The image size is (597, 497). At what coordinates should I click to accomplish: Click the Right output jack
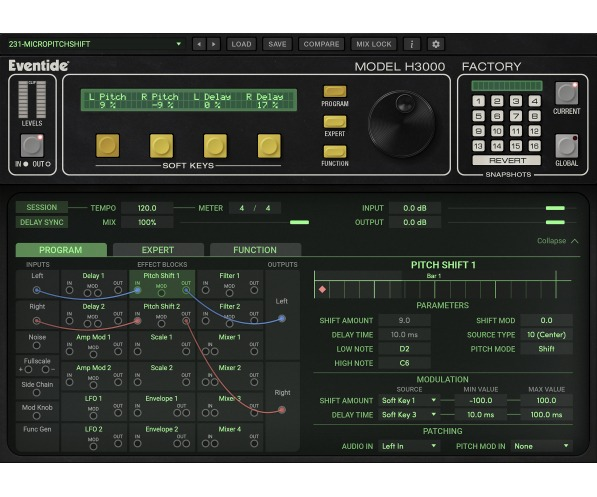(282, 410)
